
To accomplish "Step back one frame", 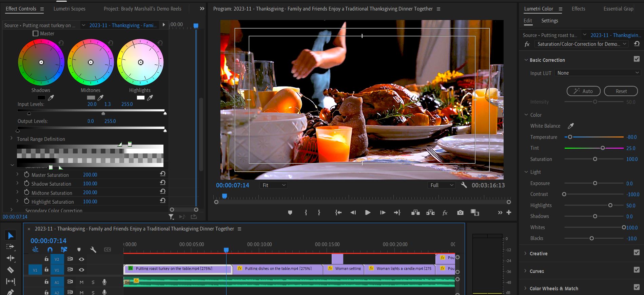I will pyautogui.click(x=353, y=213).
